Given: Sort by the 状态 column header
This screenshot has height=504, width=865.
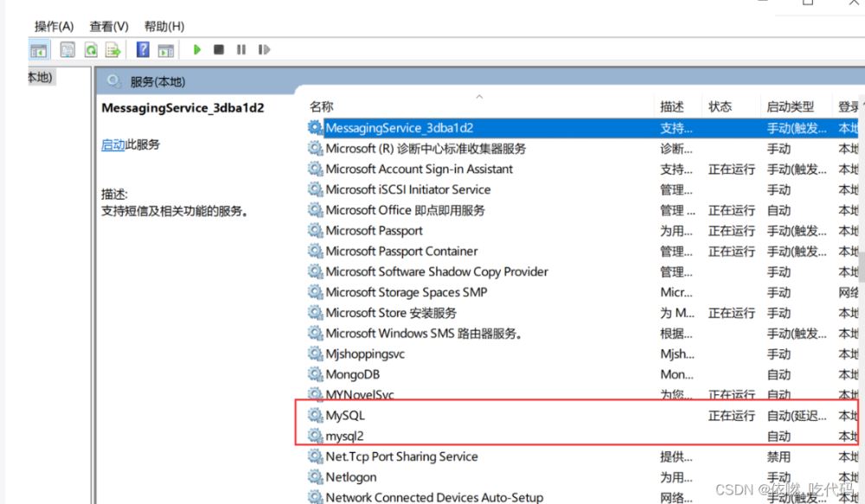Looking at the screenshot, I should coord(720,106).
